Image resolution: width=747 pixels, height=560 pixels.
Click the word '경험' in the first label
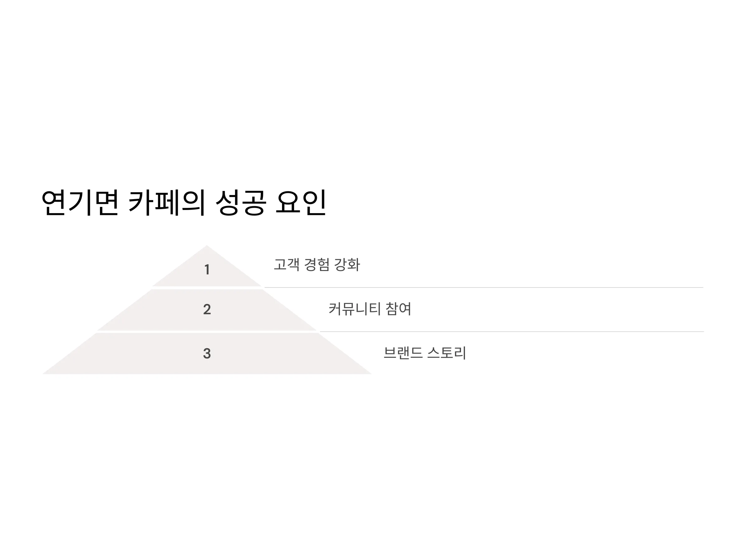click(x=317, y=264)
